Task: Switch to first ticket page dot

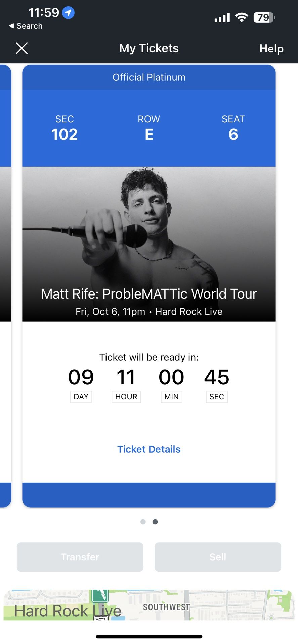Action: pos(143,522)
